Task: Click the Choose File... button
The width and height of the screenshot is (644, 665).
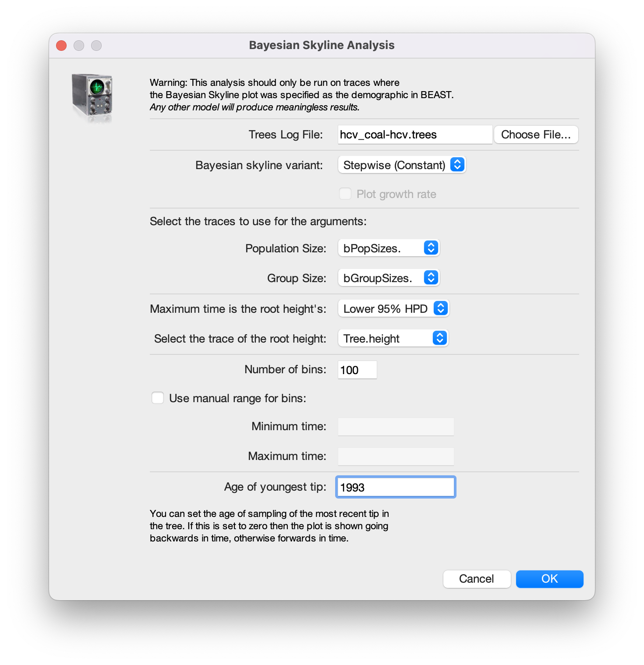Action: point(536,134)
